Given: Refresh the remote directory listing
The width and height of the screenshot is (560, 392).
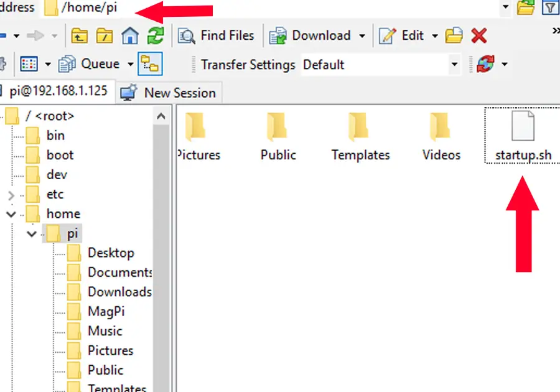Looking at the screenshot, I should coord(155,36).
